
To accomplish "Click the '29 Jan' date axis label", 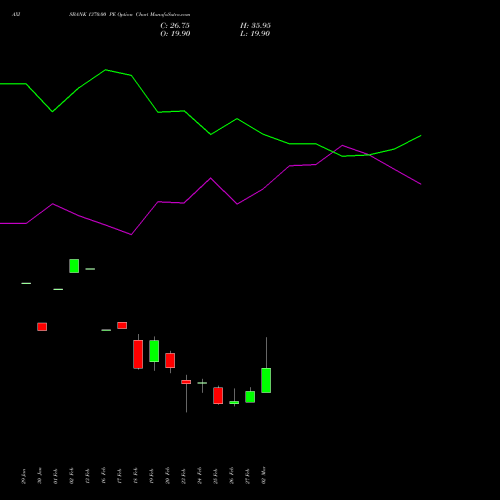I will pyautogui.click(x=23, y=476).
